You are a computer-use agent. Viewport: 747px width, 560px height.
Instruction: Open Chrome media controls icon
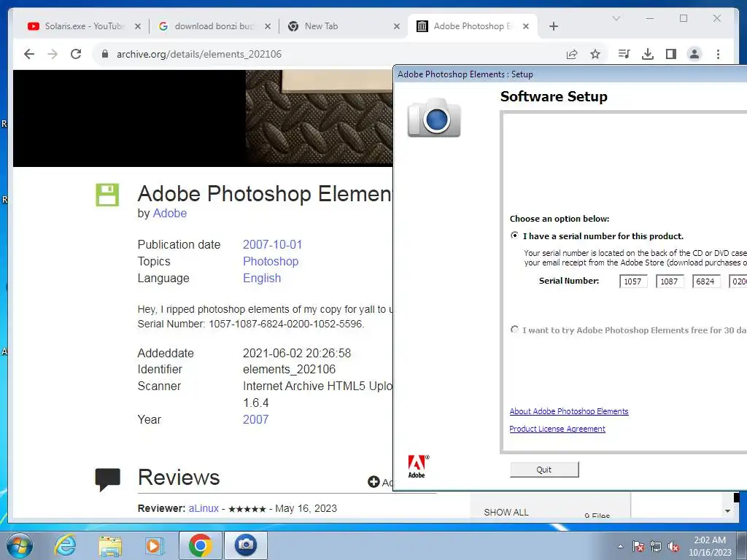[x=624, y=54]
